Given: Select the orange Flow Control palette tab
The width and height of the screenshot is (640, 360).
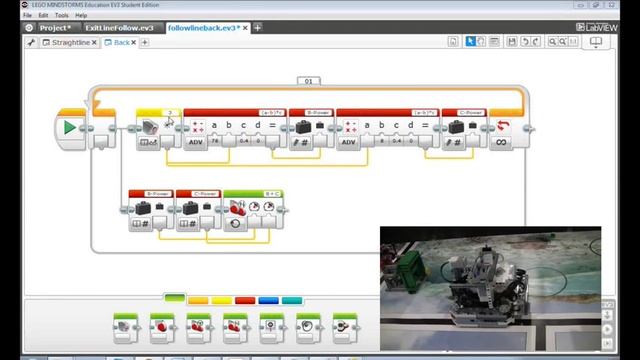Looking at the screenshot, I should point(198,301).
